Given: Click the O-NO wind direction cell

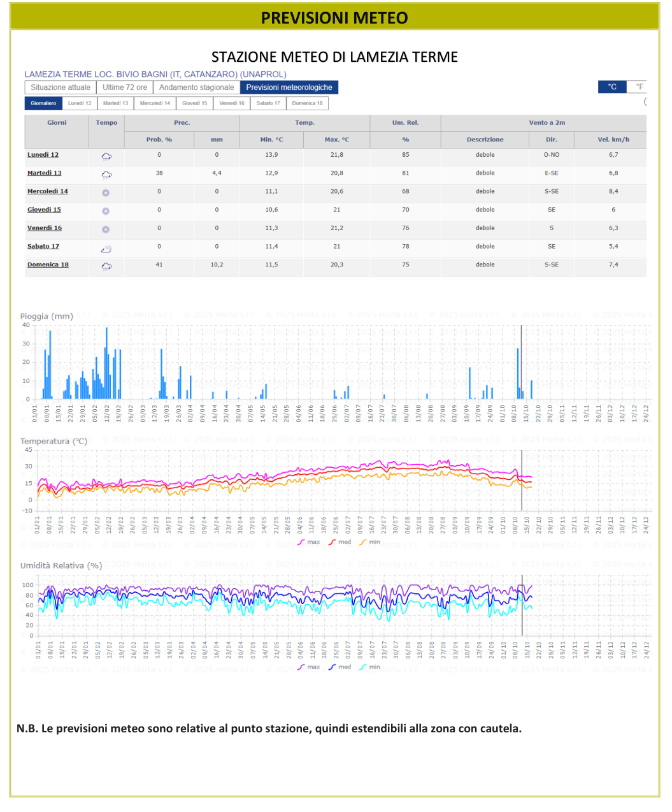Looking at the screenshot, I should click(552, 155).
